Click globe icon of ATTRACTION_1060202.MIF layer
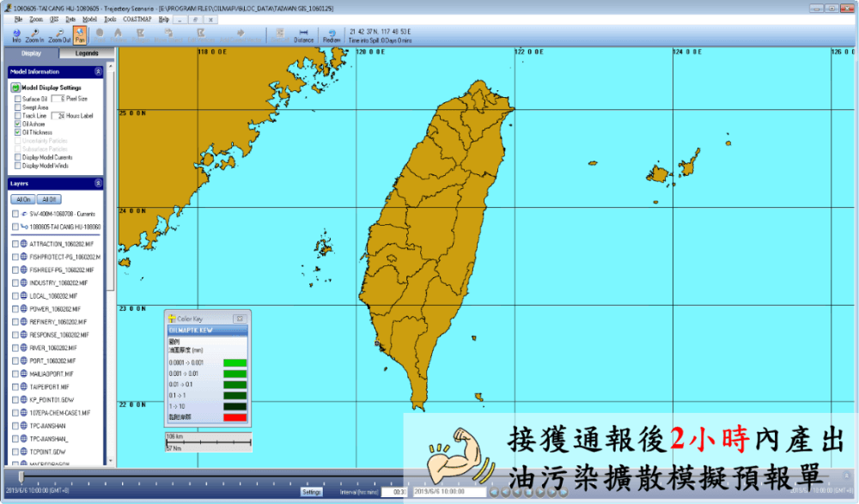Screen dimensions: 859x504 (24, 244)
